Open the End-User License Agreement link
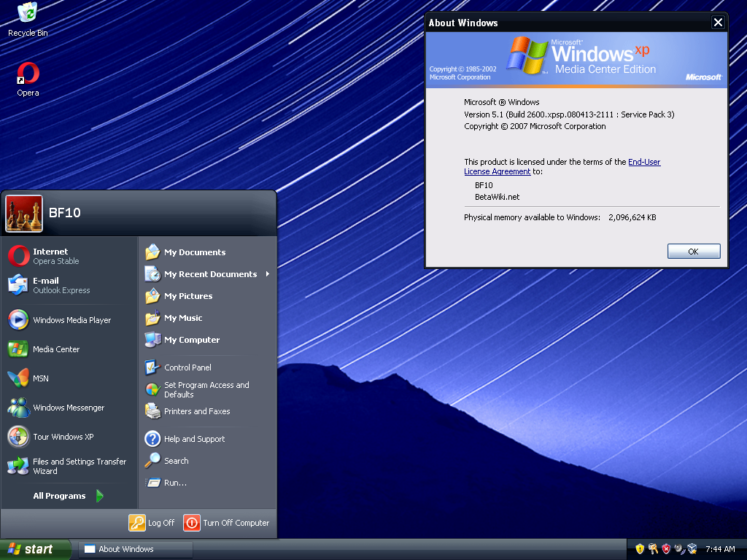747x560 pixels. click(x=643, y=162)
